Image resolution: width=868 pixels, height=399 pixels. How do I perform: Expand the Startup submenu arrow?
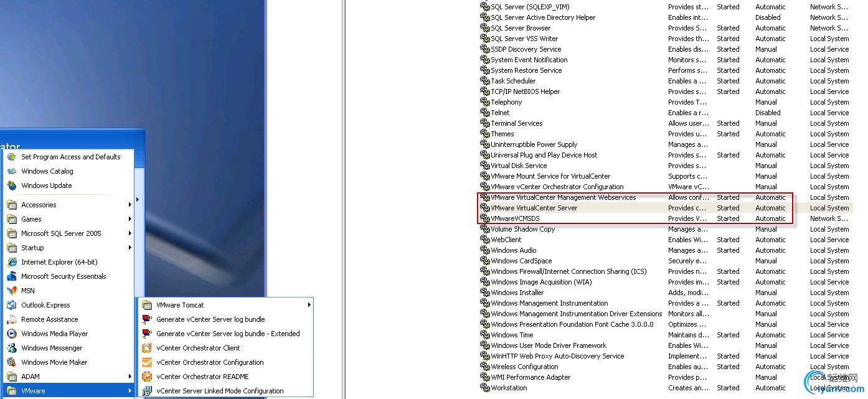point(130,248)
